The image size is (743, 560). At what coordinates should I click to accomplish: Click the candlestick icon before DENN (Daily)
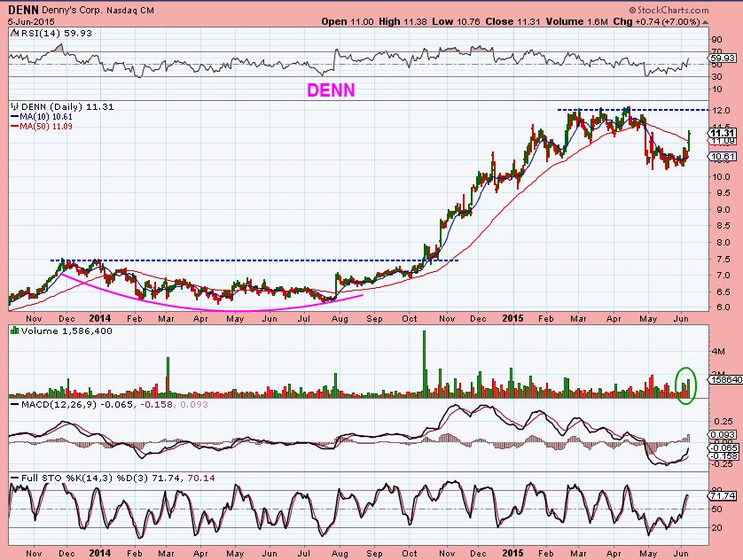coord(15,107)
